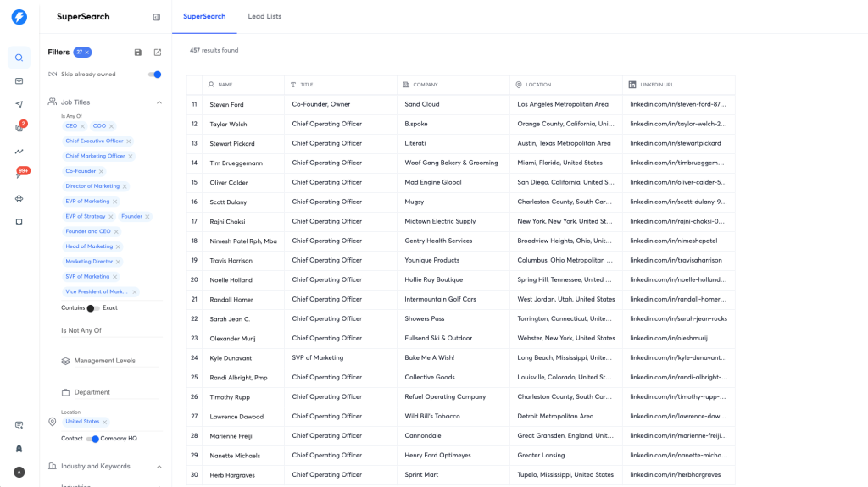The image size is (868, 487).
Task: Save the current filters with the disk icon
Action: point(138,52)
